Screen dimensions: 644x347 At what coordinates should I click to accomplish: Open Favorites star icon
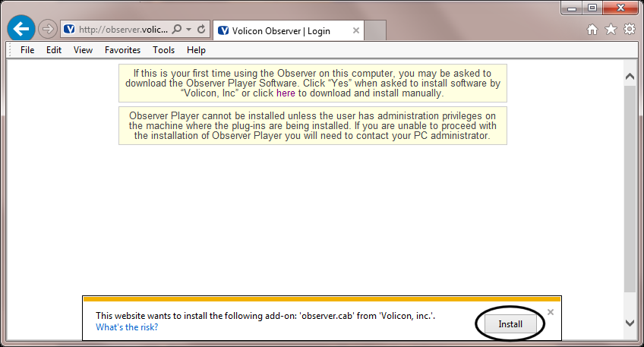611,29
